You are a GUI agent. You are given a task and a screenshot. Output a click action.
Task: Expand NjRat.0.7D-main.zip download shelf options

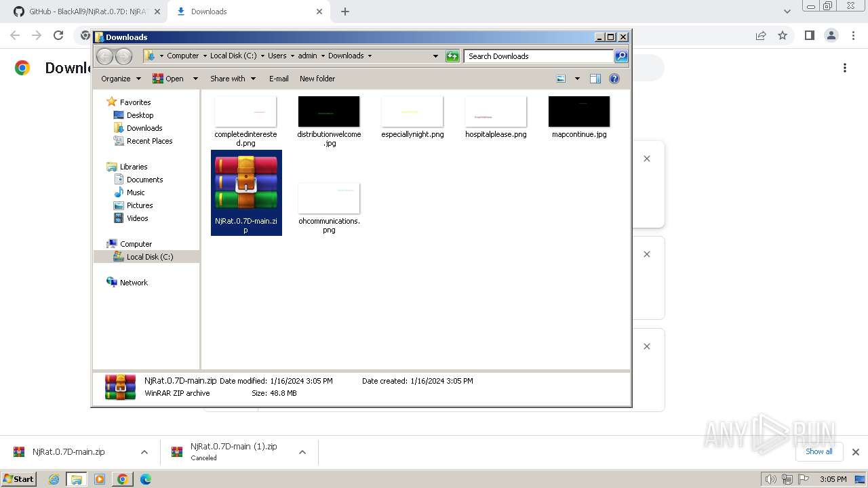[144, 452]
